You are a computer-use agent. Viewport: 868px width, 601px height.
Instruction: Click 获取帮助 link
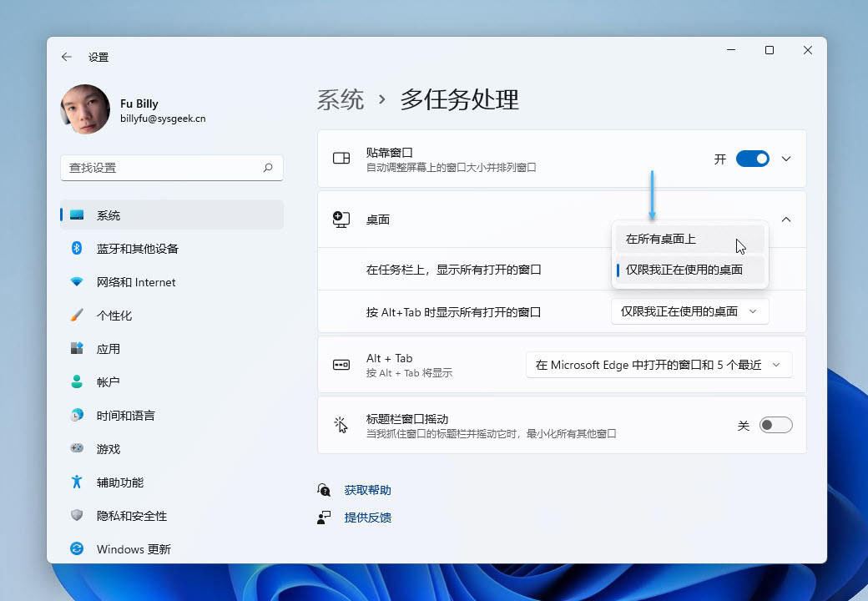tap(367, 490)
